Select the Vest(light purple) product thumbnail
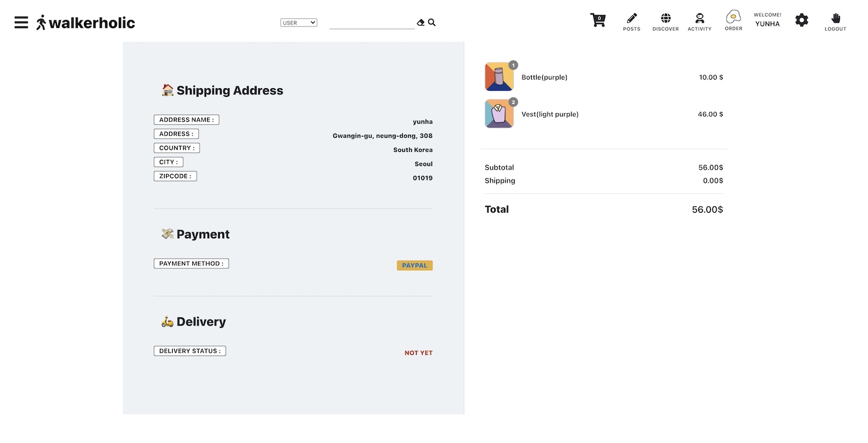 (499, 114)
